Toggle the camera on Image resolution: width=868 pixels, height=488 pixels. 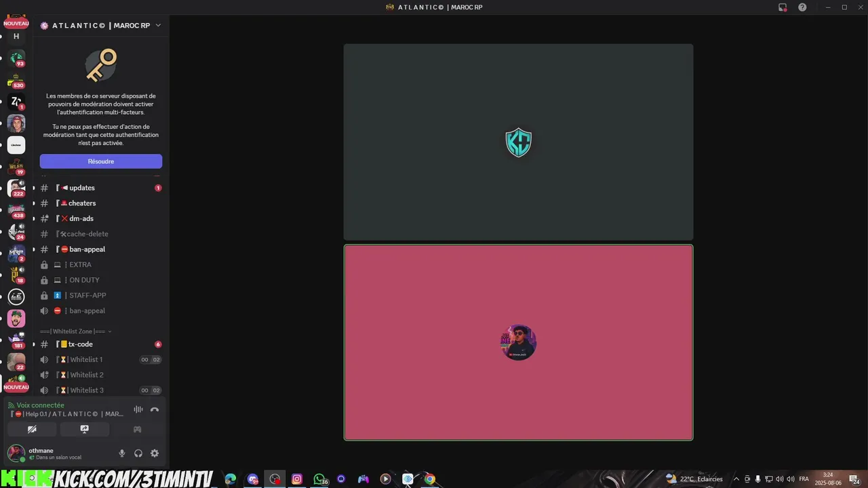coord(32,429)
